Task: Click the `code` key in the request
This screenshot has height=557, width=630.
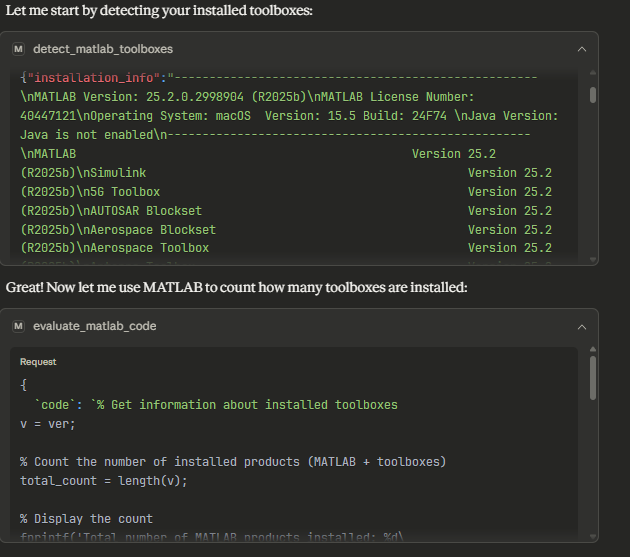Action: coord(56,405)
